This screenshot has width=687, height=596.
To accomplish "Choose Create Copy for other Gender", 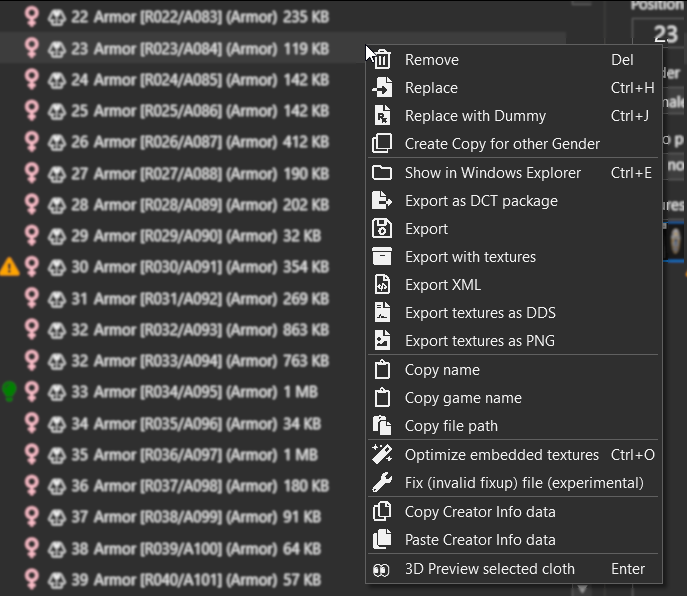I will [x=502, y=144].
